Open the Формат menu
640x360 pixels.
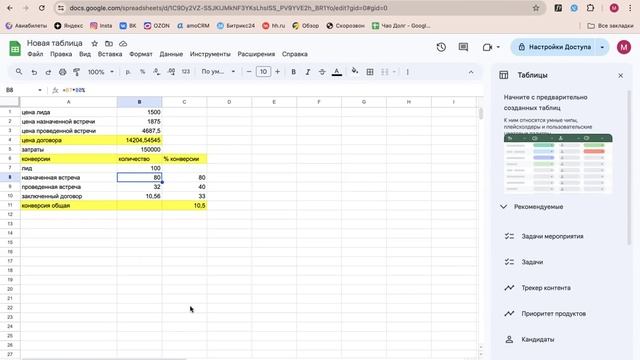(x=140, y=54)
